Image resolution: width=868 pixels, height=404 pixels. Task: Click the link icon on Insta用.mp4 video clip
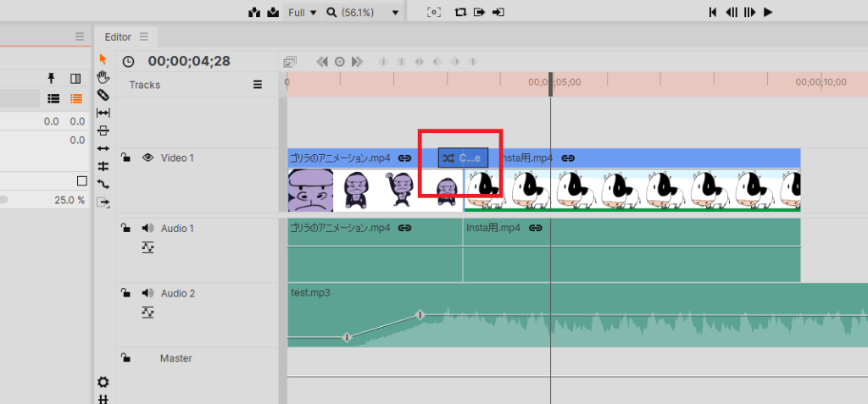pyautogui.click(x=568, y=158)
